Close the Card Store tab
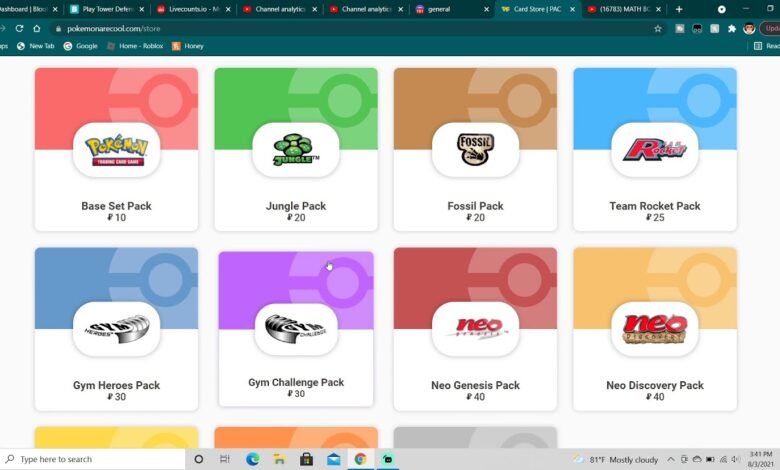This screenshot has width=780, height=470. click(573, 9)
